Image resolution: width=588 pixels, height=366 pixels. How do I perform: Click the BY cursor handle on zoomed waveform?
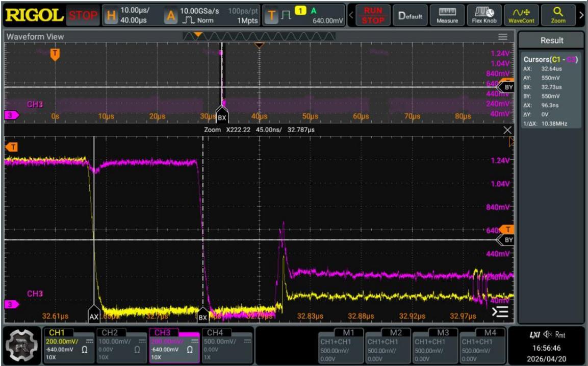tap(506, 240)
